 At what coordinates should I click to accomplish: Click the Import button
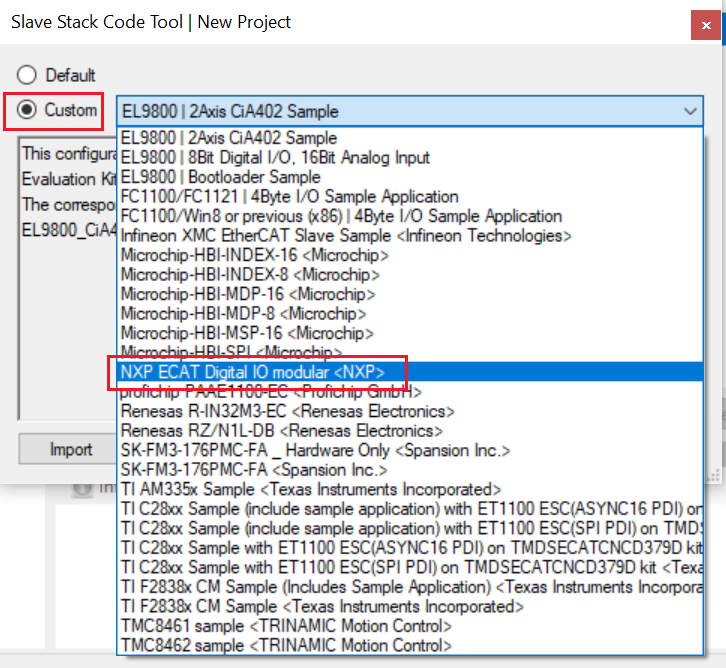[71, 449]
